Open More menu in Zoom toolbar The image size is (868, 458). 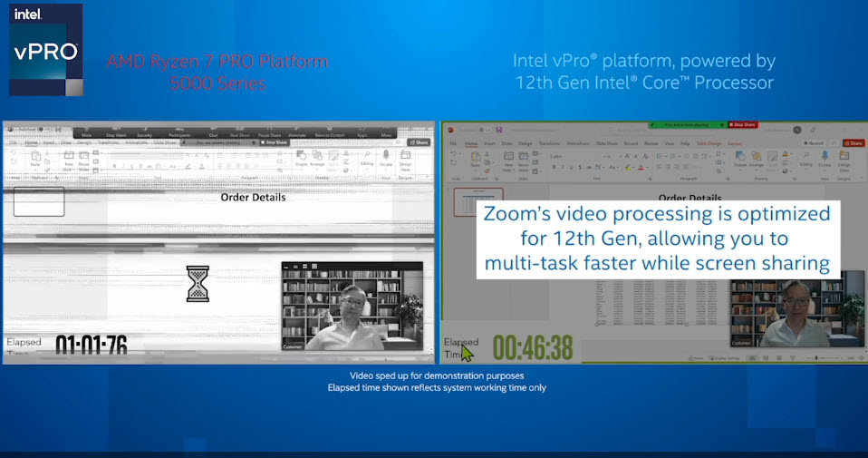tap(386, 132)
